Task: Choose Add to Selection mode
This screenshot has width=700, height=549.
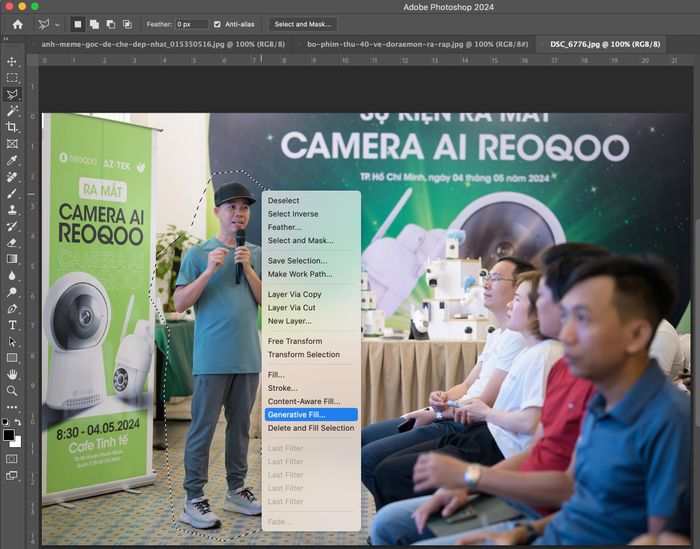Action: tap(94, 24)
